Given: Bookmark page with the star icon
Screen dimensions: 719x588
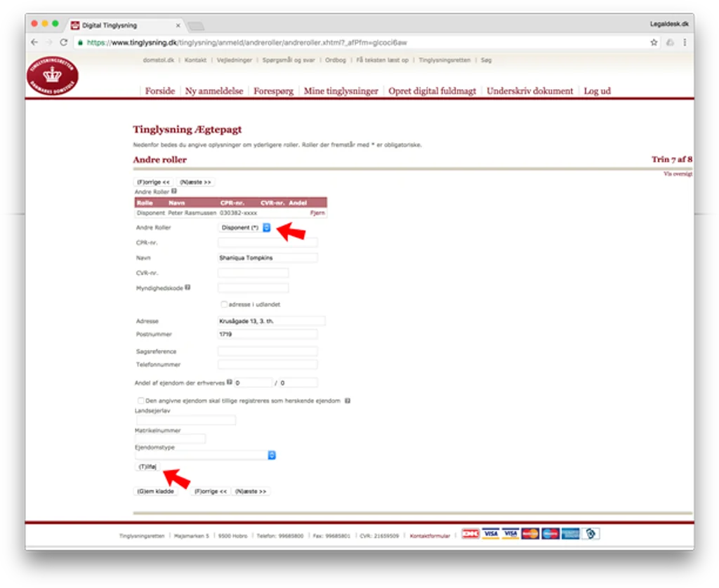Looking at the screenshot, I should 654,43.
